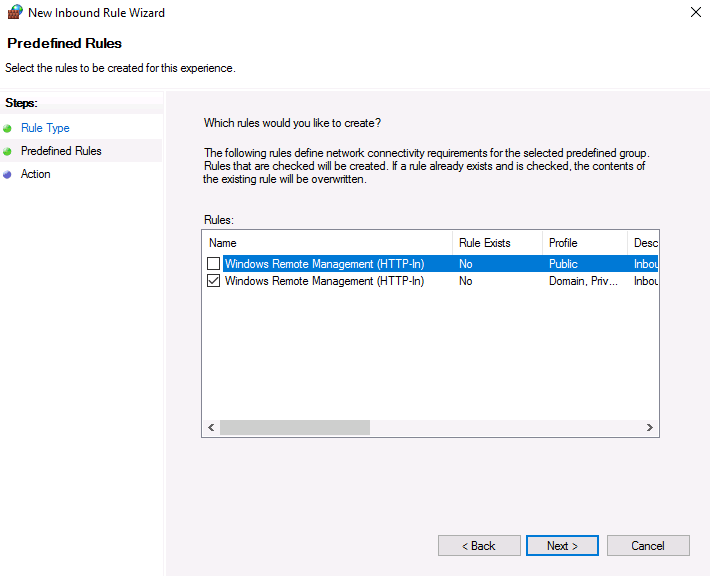Image resolution: width=710 pixels, height=576 pixels.
Task: Select the Predefined Rules step in sidebar
Action: 61,151
